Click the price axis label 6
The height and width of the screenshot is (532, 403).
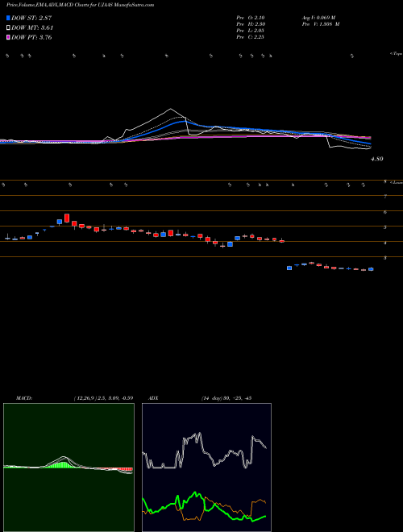385,212
